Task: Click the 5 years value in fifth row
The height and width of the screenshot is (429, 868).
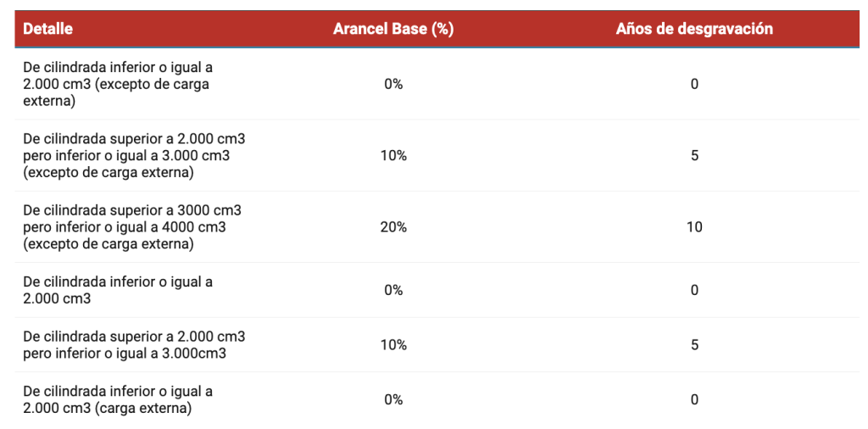Action: pyautogui.click(x=694, y=345)
